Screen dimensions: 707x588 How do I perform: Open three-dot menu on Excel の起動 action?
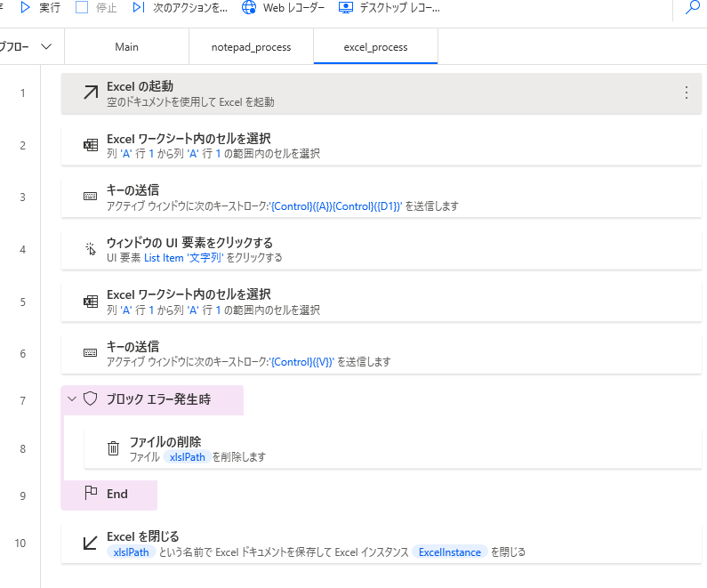click(x=686, y=93)
